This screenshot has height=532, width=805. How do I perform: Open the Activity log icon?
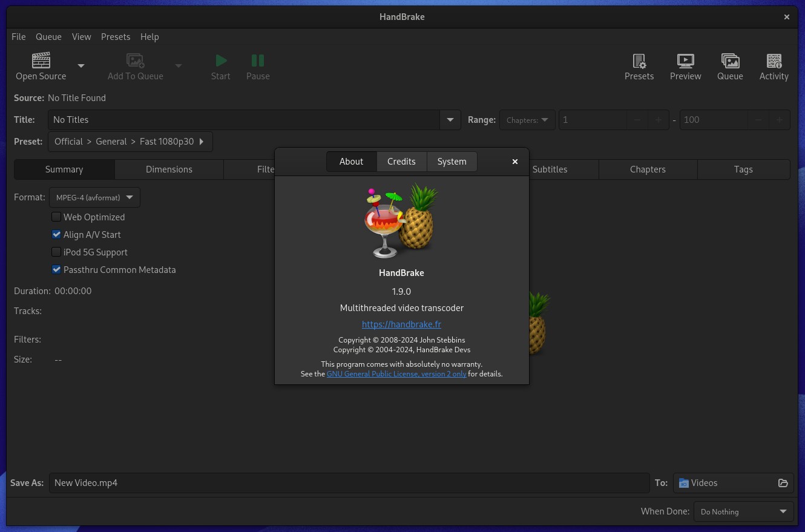[x=774, y=61]
